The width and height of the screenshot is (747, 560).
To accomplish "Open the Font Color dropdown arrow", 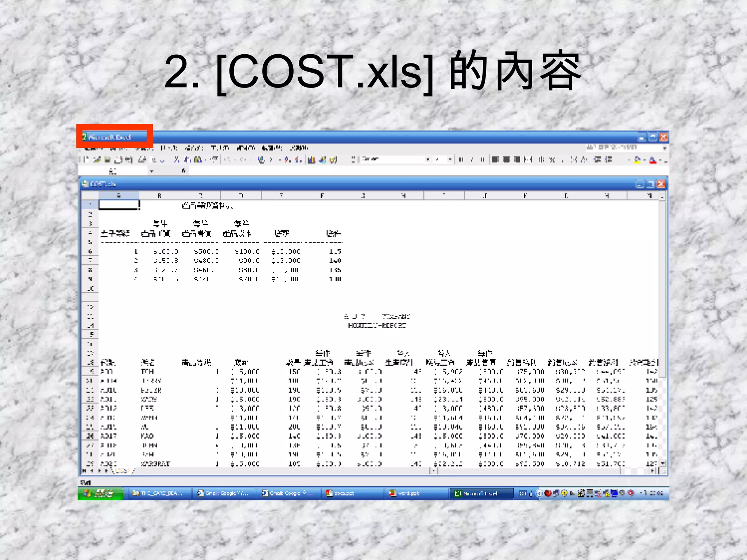I will tap(660, 160).
